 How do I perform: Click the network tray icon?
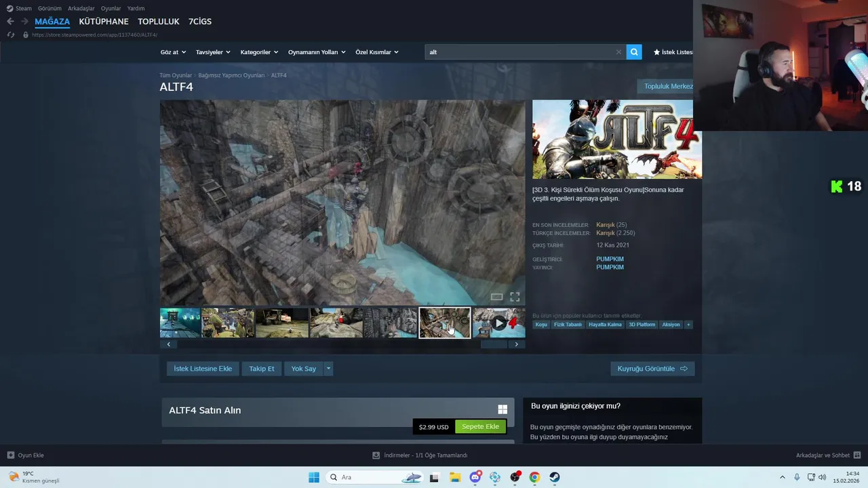point(810,477)
